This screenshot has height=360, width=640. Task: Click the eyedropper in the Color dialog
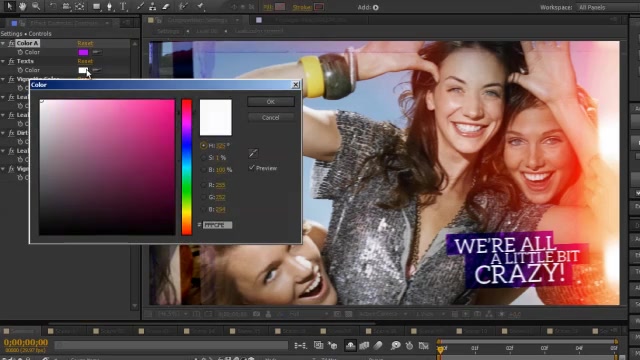[x=253, y=153]
